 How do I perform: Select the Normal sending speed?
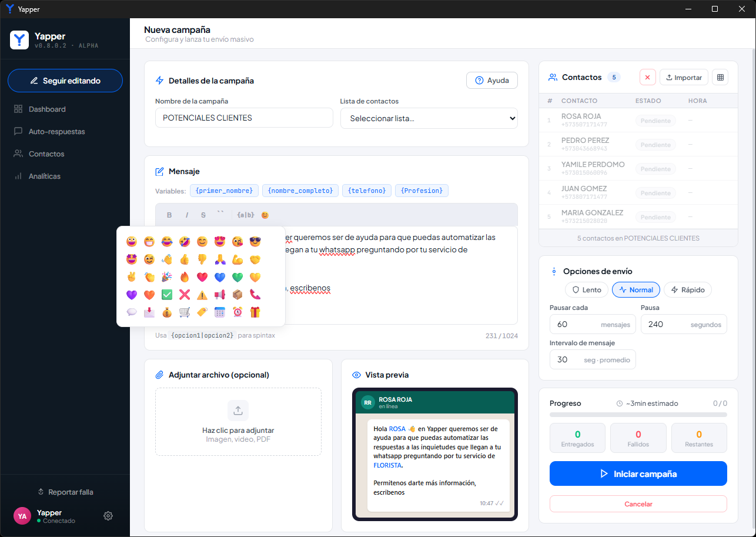coord(636,289)
